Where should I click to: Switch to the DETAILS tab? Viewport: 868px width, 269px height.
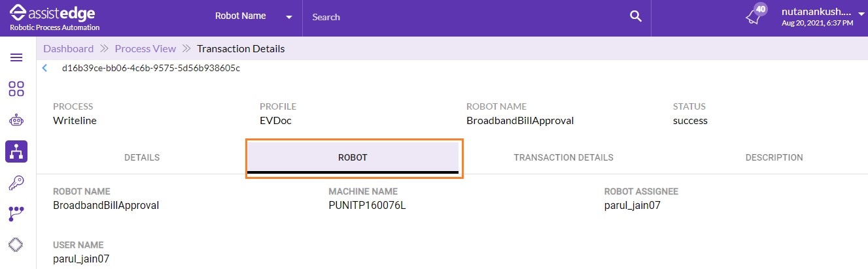point(142,157)
